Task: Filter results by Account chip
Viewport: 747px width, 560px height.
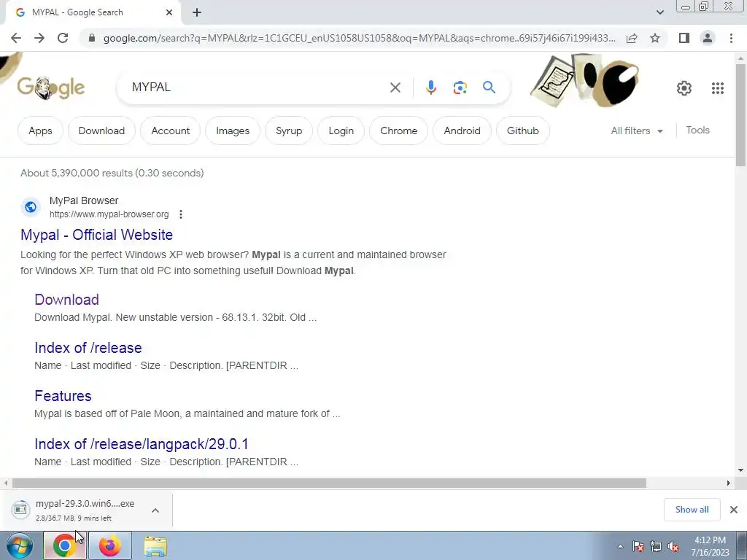Action: coord(170,131)
